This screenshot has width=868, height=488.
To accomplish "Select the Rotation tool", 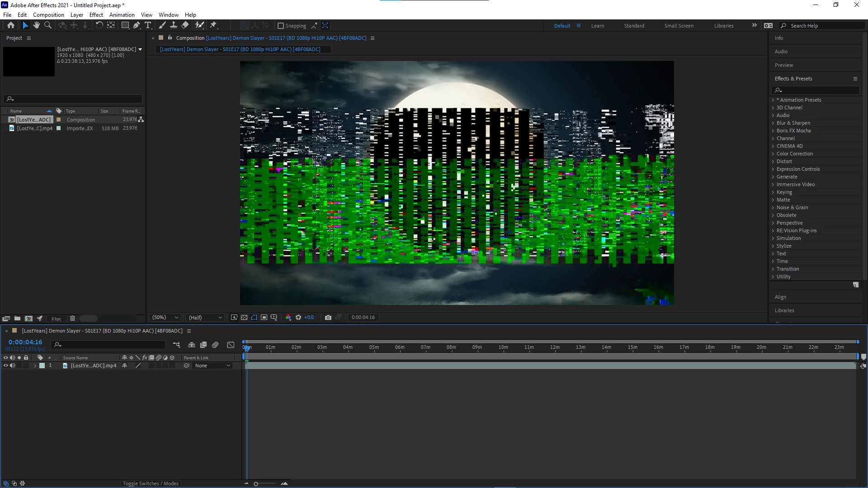I will pos(99,25).
